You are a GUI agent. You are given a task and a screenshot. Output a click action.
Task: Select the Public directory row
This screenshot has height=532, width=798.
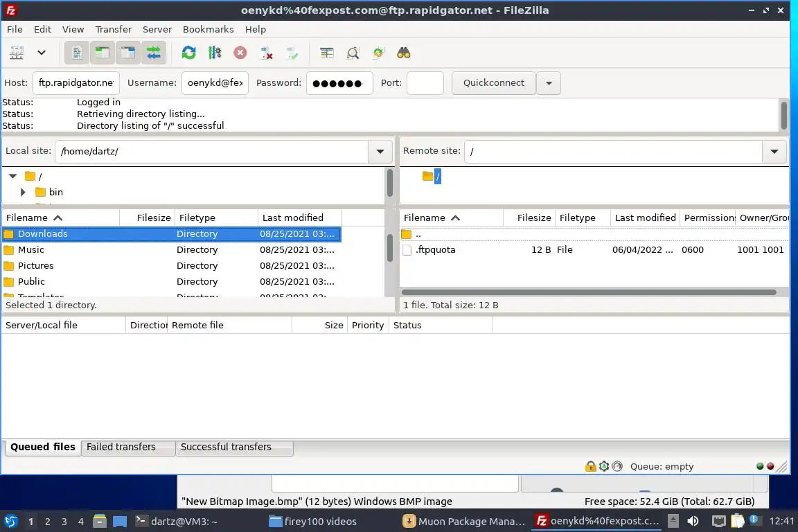(x=172, y=281)
